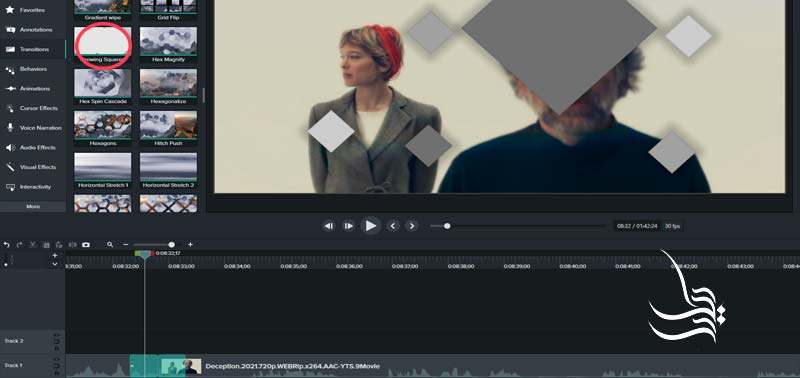Click the camera snapshot icon above the timeline
The image size is (800, 378).
click(86, 245)
